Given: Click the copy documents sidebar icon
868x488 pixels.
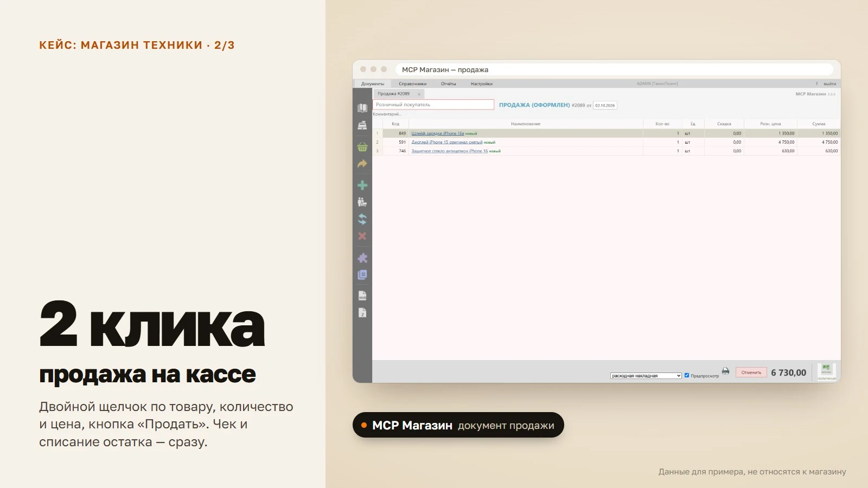Looking at the screenshot, I should pos(362,275).
